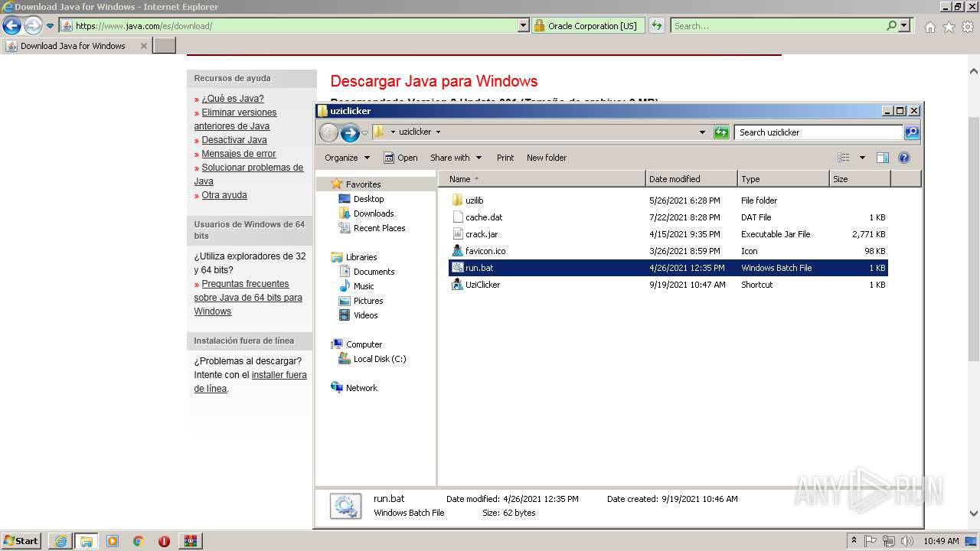980x551 pixels.
Task: Open recent pages dropdown beside Explorer nav arrows
Action: (x=364, y=133)
